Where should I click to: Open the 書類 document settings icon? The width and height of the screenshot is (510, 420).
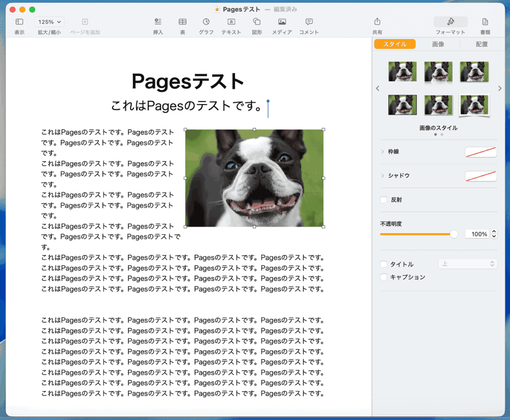click(485, 22)
